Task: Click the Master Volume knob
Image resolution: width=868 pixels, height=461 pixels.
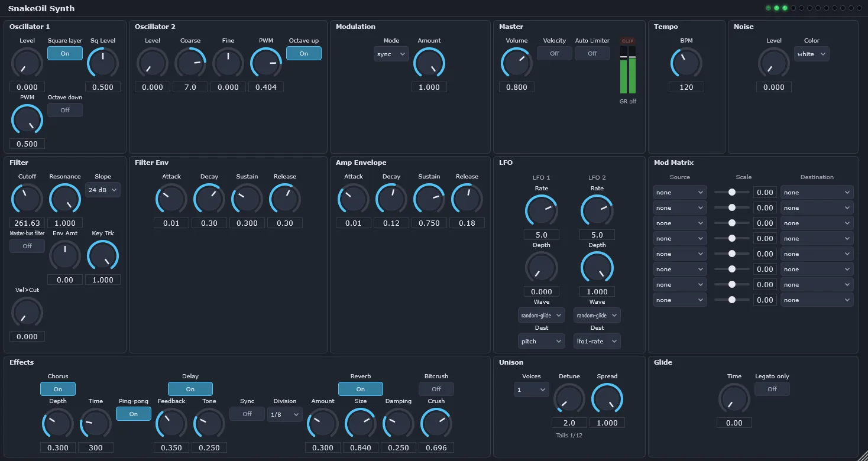Action: point(517,63)
